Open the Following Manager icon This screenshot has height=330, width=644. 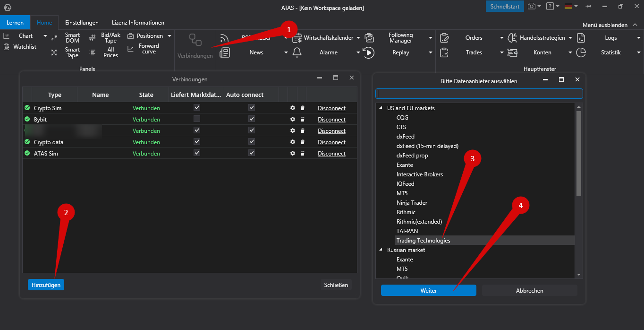click(369, 38)
